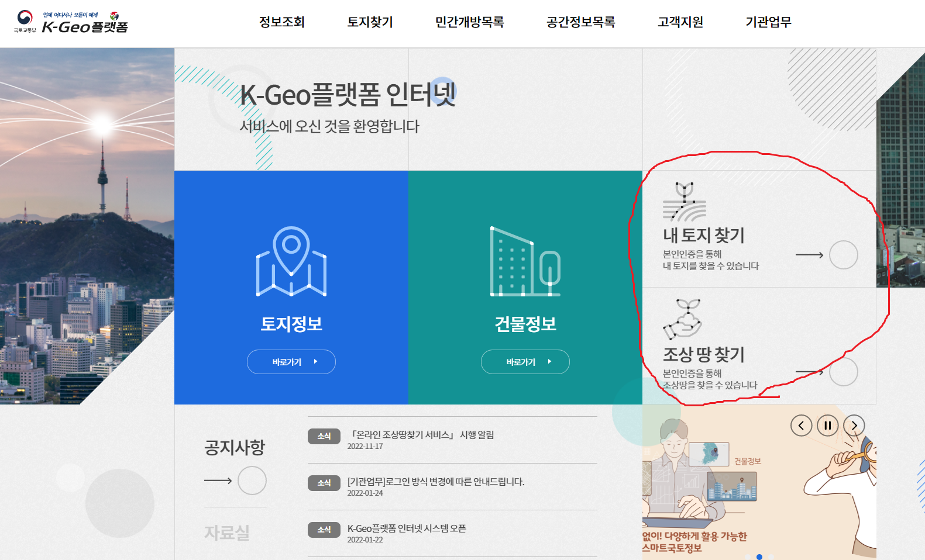925x560 pixels.
Task: Click the 소식 badge on the 2022-11-17 notice
Action: [x=324, y=436]
